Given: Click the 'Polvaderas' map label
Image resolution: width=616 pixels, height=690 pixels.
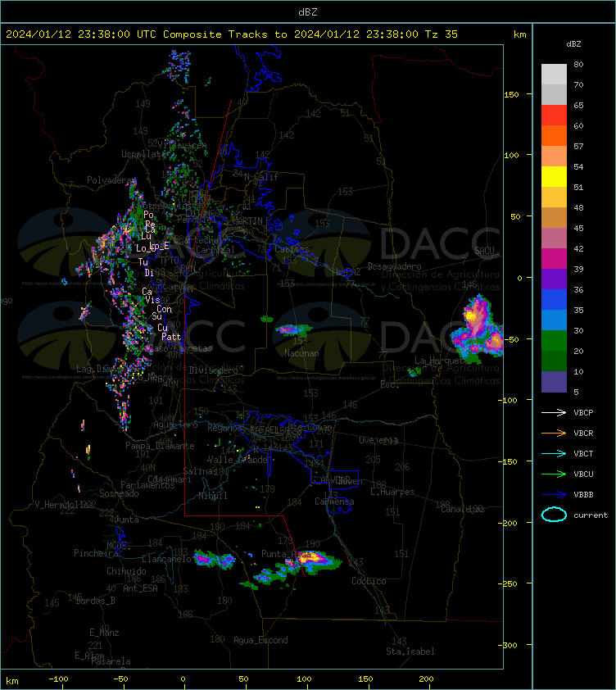Looking at the screenshot, I should [111, 180].
